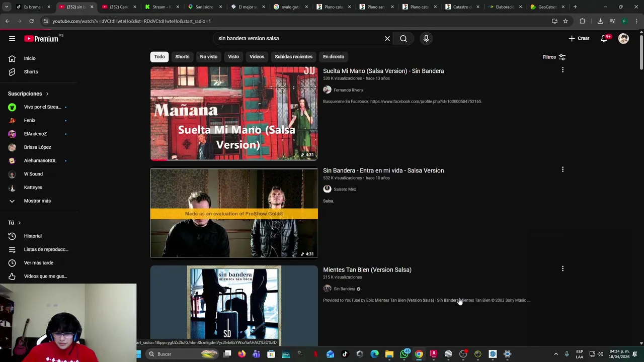Click the Crear button
Screen dimensions: 644x362
[579, 38]
